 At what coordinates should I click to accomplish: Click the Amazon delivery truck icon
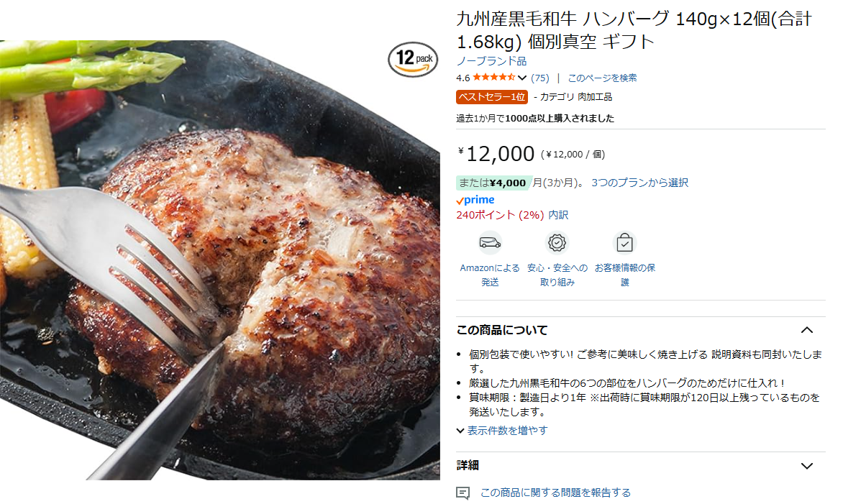tap(490, 243)
